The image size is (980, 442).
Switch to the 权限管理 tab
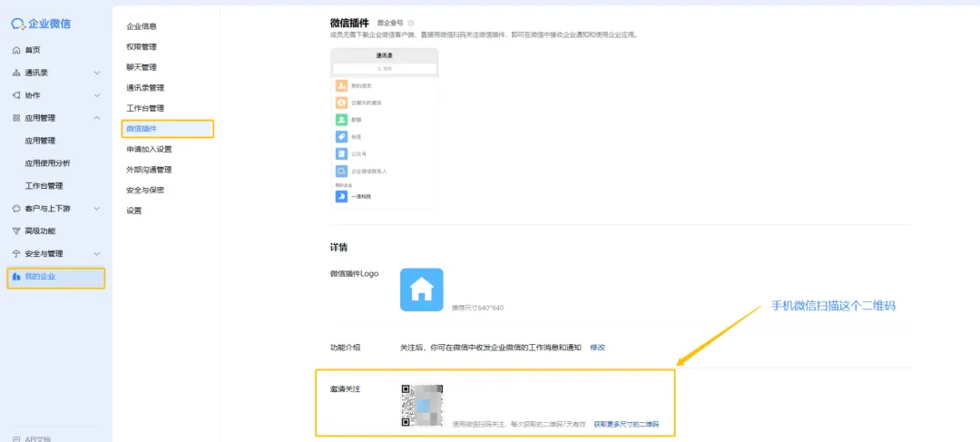coord(142,47)
